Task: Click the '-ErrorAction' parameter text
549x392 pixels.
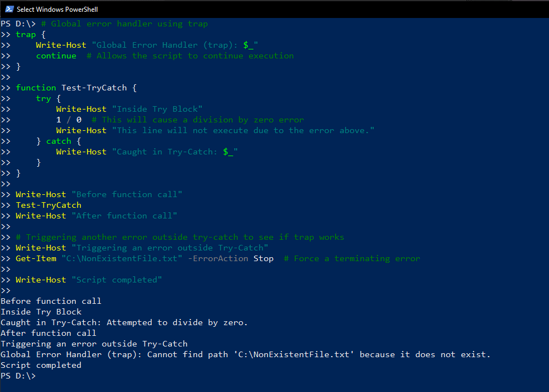Action: [218, 259]
